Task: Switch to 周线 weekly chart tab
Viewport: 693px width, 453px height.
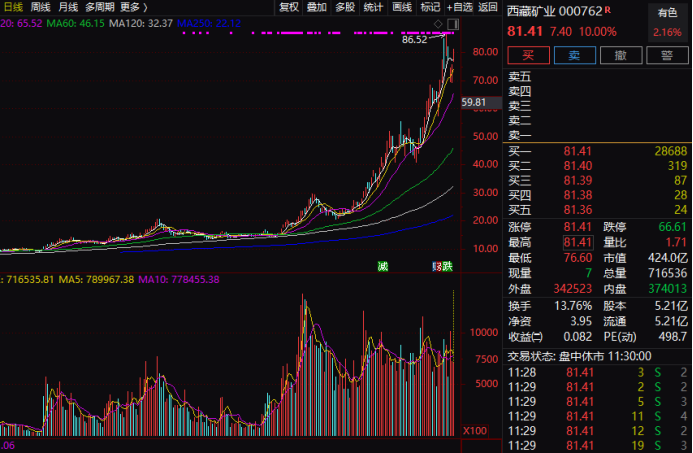Action: click(x=41, y=7)
